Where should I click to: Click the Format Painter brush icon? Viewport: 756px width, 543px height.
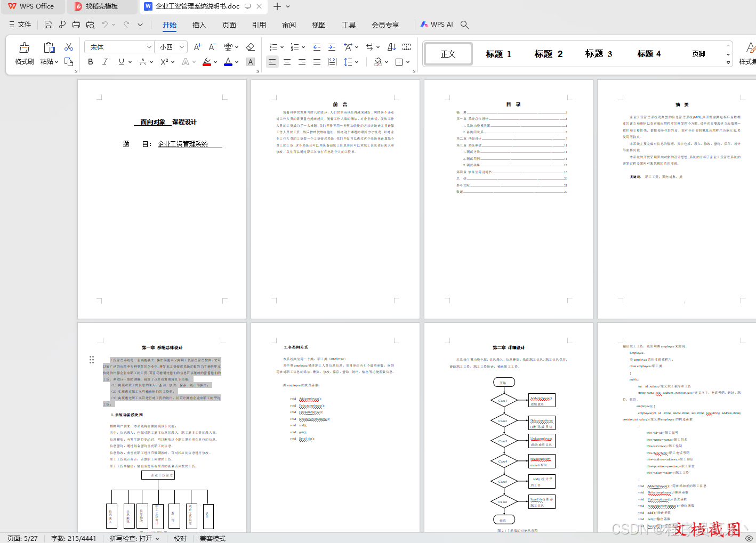tap(24, 48)
